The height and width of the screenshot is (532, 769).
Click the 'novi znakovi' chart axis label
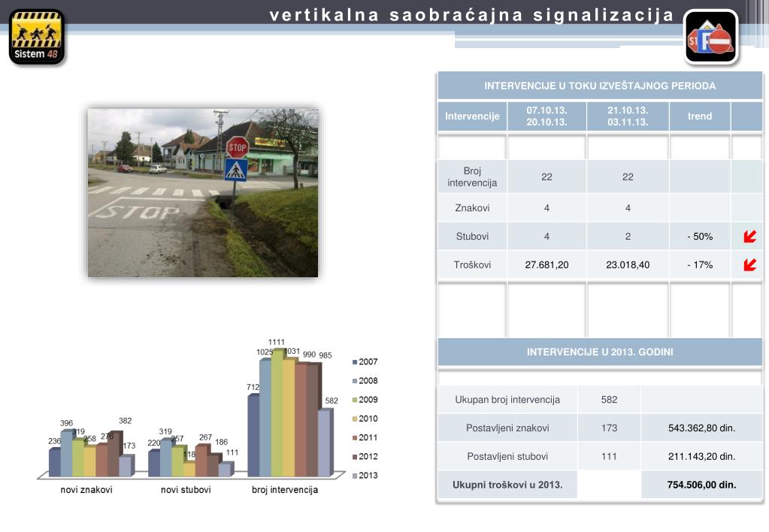coord(86,490)
